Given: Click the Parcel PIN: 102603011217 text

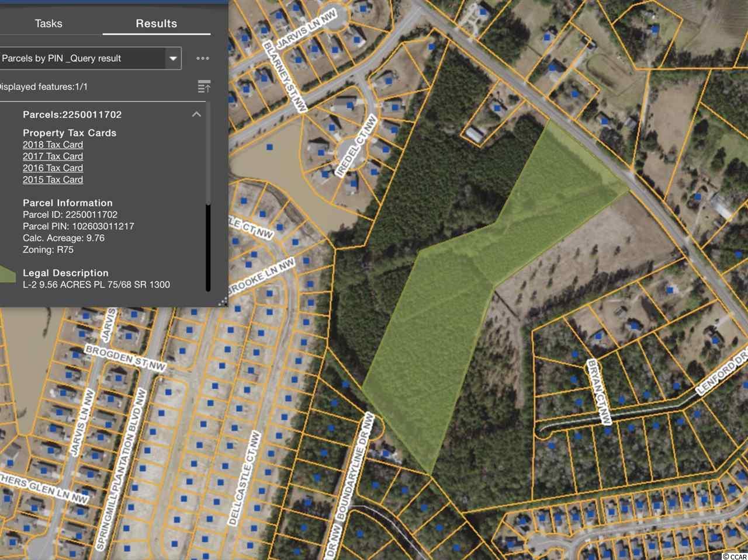Looking at the screenshot, I should point(78,226).
